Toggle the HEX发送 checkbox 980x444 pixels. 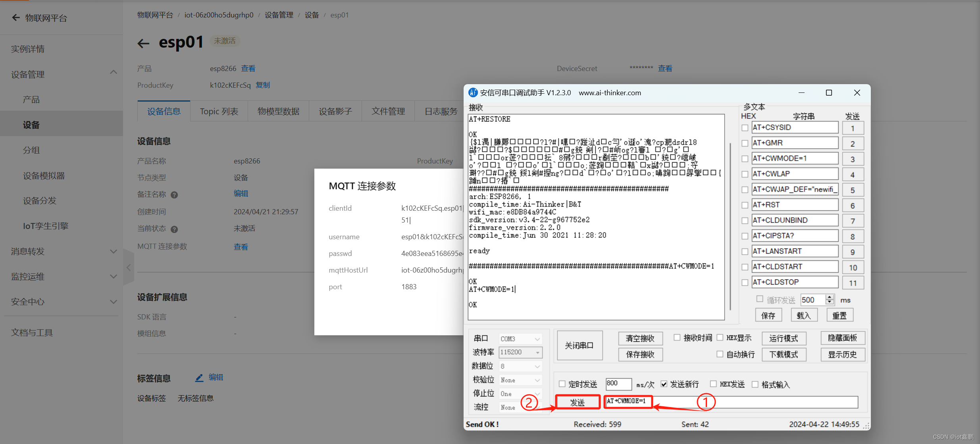713,384
